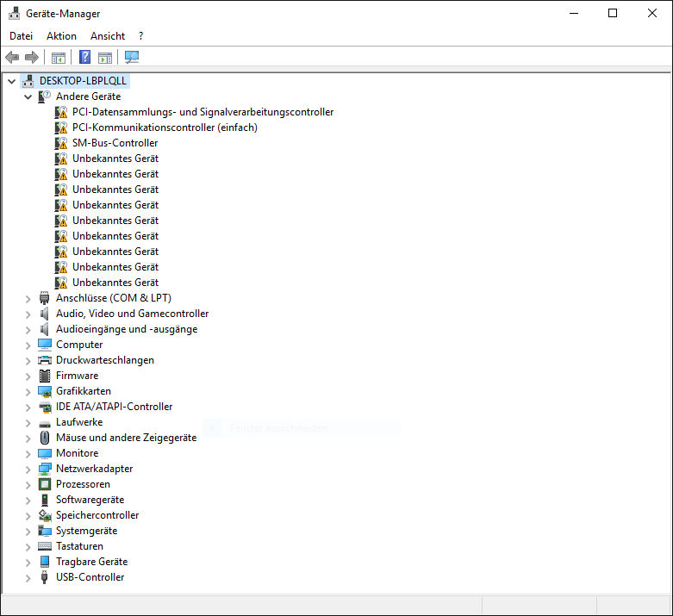
Task: Click the show/hide console tree icon
Action: 59,57
